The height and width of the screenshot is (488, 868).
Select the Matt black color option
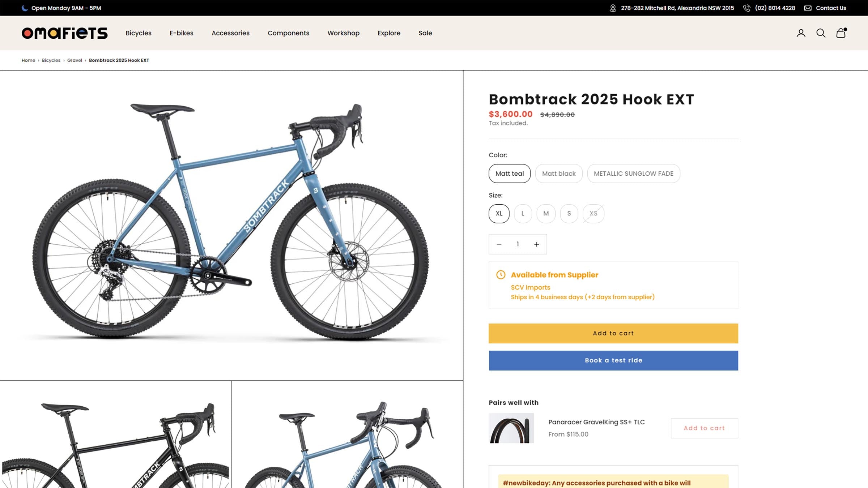558,174
